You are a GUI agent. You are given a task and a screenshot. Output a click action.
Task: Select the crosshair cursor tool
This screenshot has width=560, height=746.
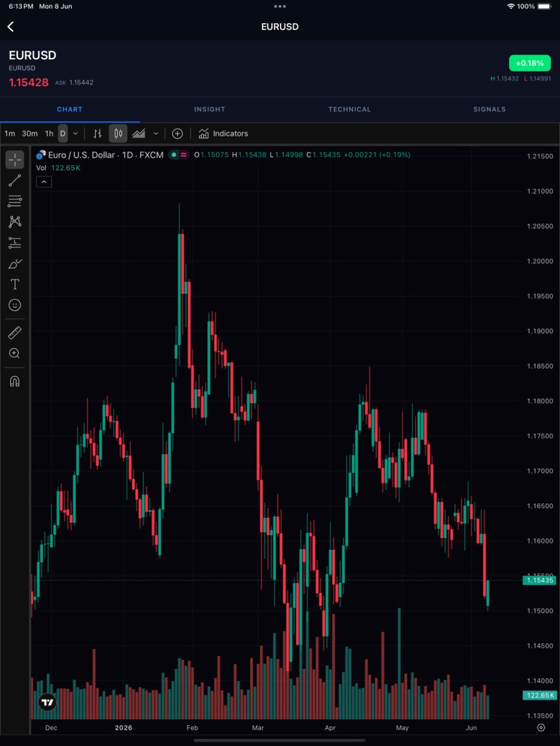[x=14, y=160]
